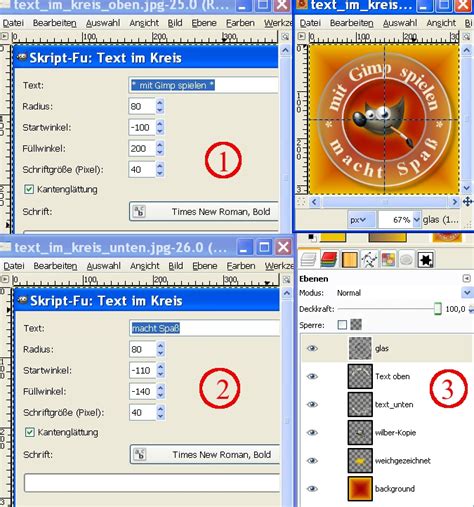
Task: Open ruler corner menu in unten window
Action: (x=5, y=279)
